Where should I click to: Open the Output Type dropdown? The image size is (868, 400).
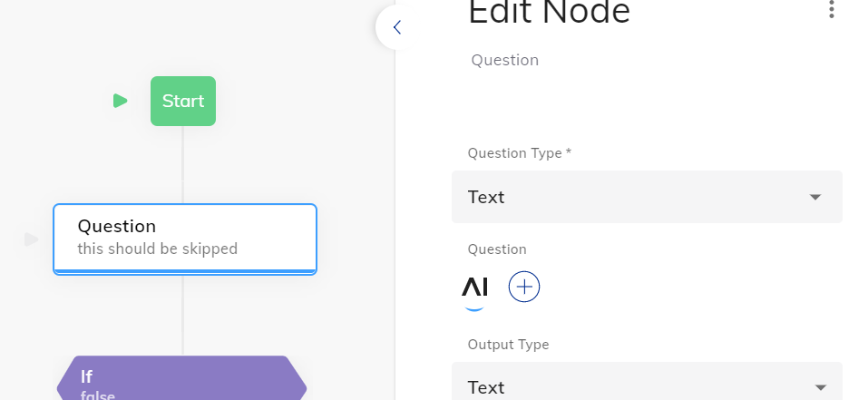[x=647, y=381]
